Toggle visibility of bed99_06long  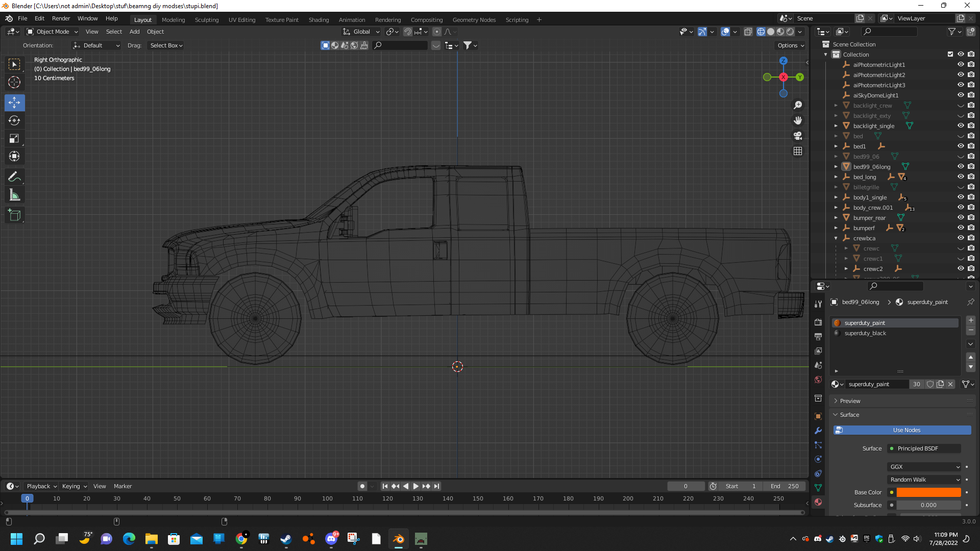[960, 166]
